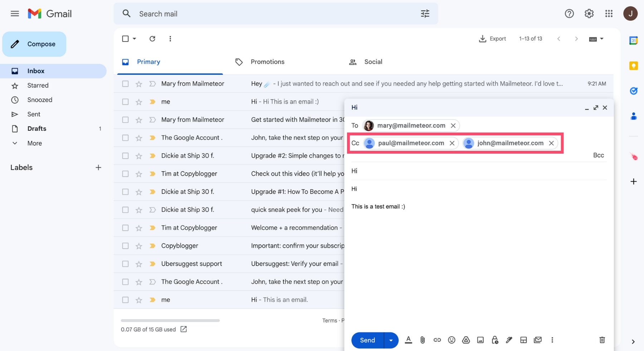Select the checkbox for the Copyblogger email
The width and height of the screenshot is (644, 351).
(125, 246)
